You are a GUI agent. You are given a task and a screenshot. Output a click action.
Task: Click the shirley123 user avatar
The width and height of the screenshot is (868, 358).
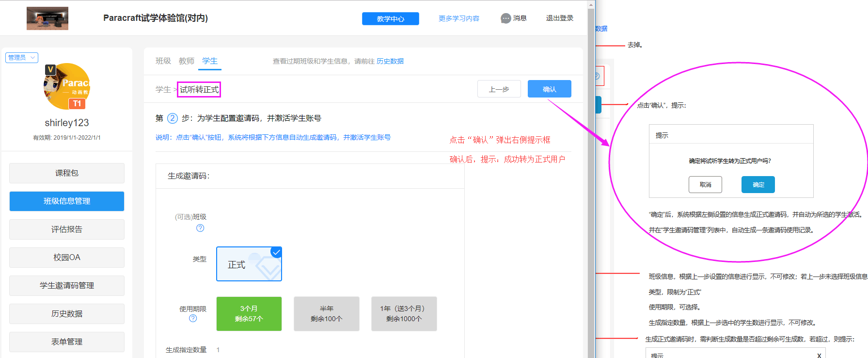click(x=67, y=86)
